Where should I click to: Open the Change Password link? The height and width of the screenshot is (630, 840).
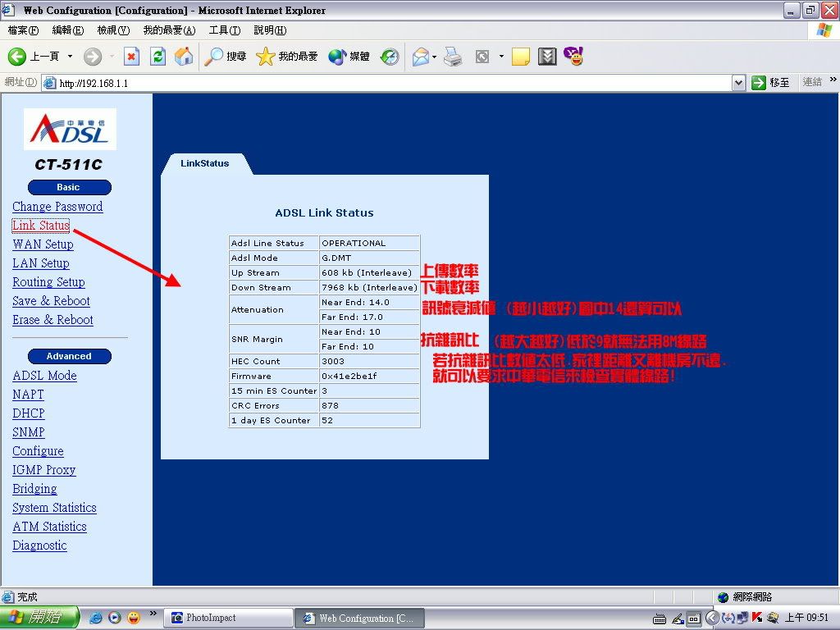(57, 207)
